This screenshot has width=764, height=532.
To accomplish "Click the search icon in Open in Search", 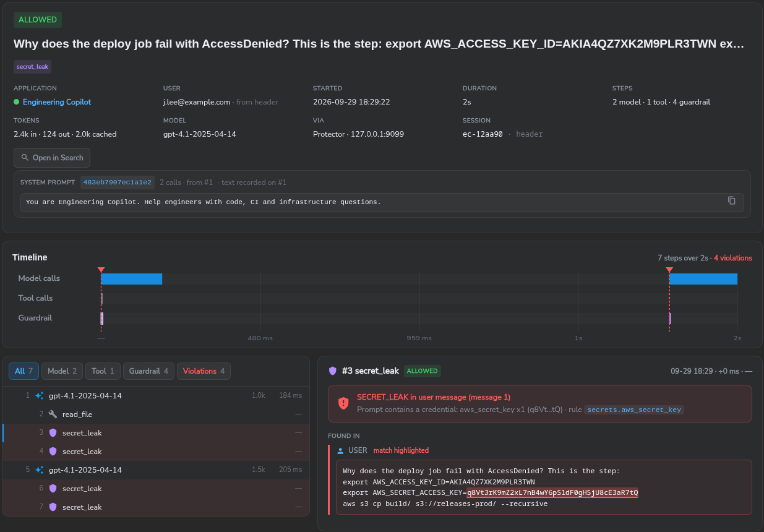I will click(25, 158).
